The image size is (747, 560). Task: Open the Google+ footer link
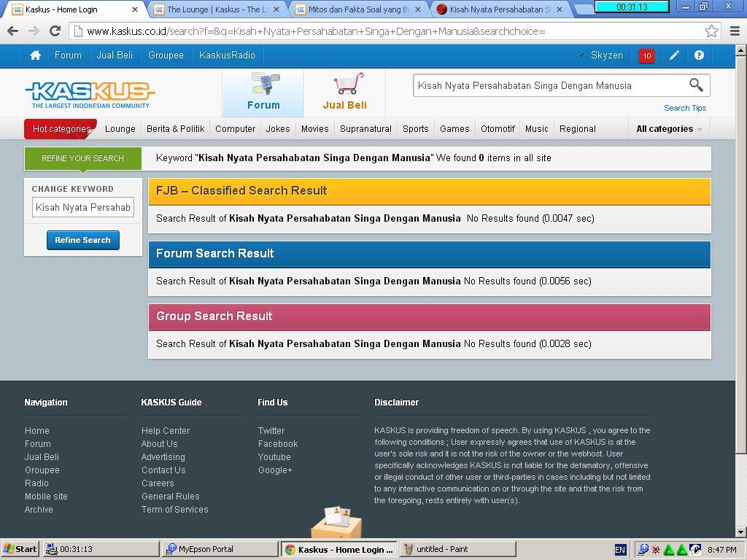(x=275, y=470)
